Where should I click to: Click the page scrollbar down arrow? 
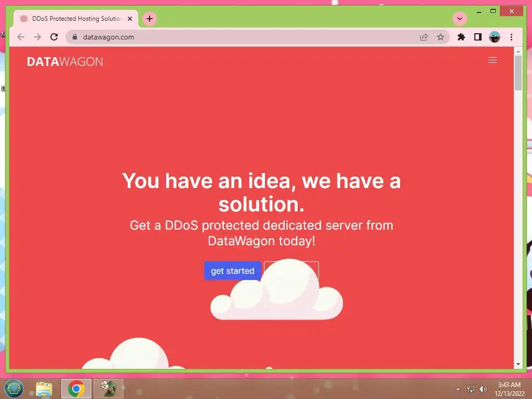(x=518, y=364)
